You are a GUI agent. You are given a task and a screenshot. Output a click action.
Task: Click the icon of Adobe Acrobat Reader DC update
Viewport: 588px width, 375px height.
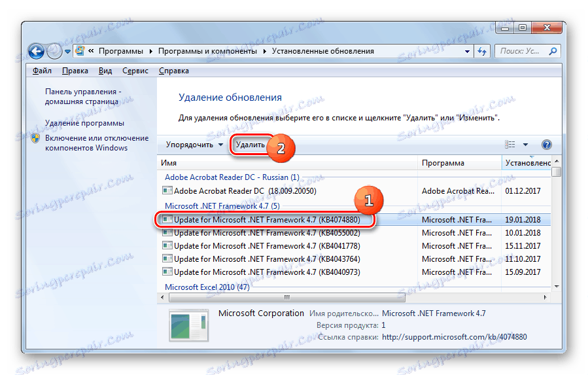coord(167,190)
